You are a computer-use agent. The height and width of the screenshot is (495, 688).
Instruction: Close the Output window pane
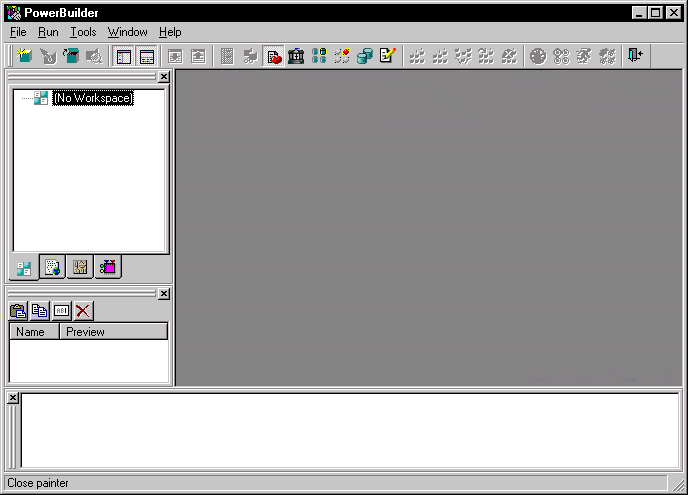click(13, 398)
